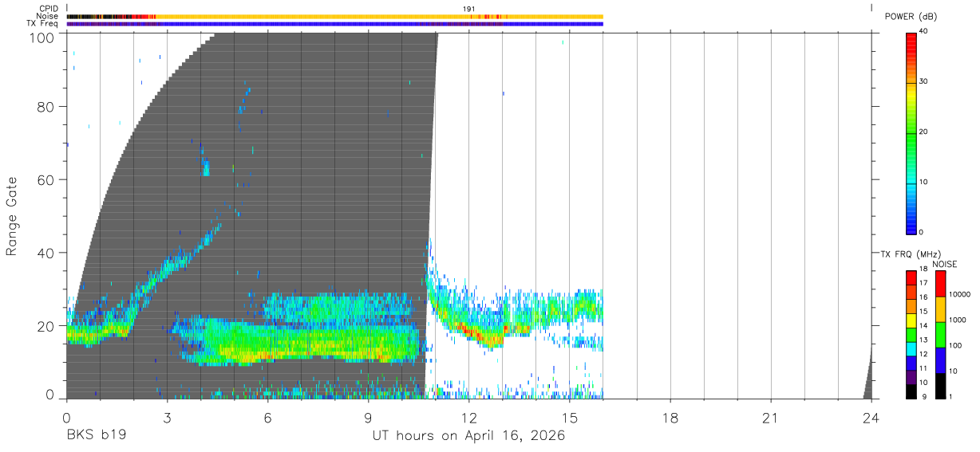Click the "20" tick label on the range gate axis
Viewport: 980px width, 452px height.
(x=46, y=326)
